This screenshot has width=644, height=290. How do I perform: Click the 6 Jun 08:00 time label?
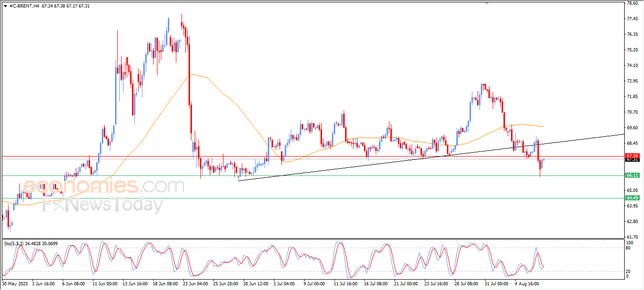pyautogui.click(x=74, y=284)
